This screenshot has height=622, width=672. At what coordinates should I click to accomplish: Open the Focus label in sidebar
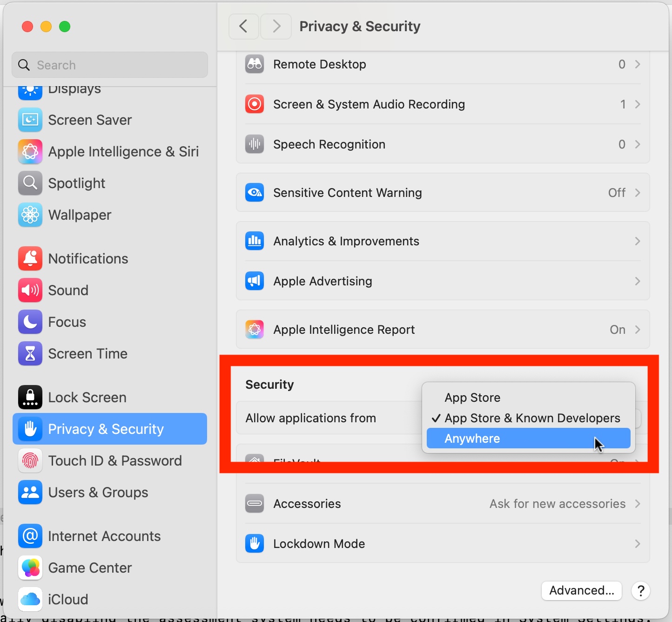[x=67, y=322]
